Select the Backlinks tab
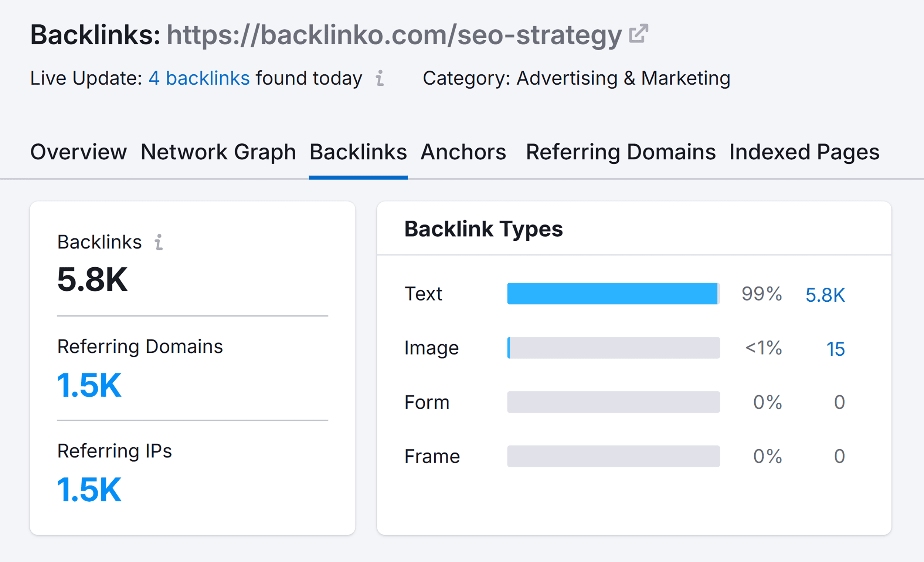Screen dimensions: 924x562 pyautogui.click(x=358, y=152)
